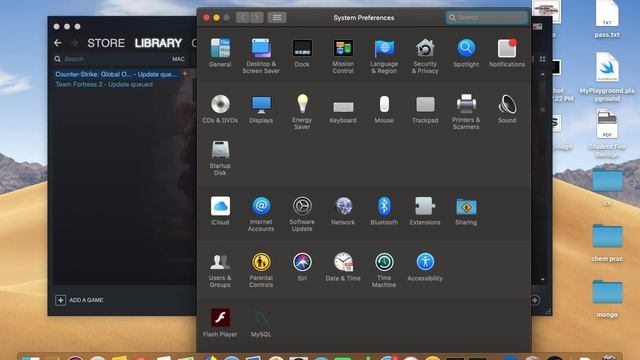Open Internet Accounts pane
Screen dimensions: 640x360
pos(261,214)
